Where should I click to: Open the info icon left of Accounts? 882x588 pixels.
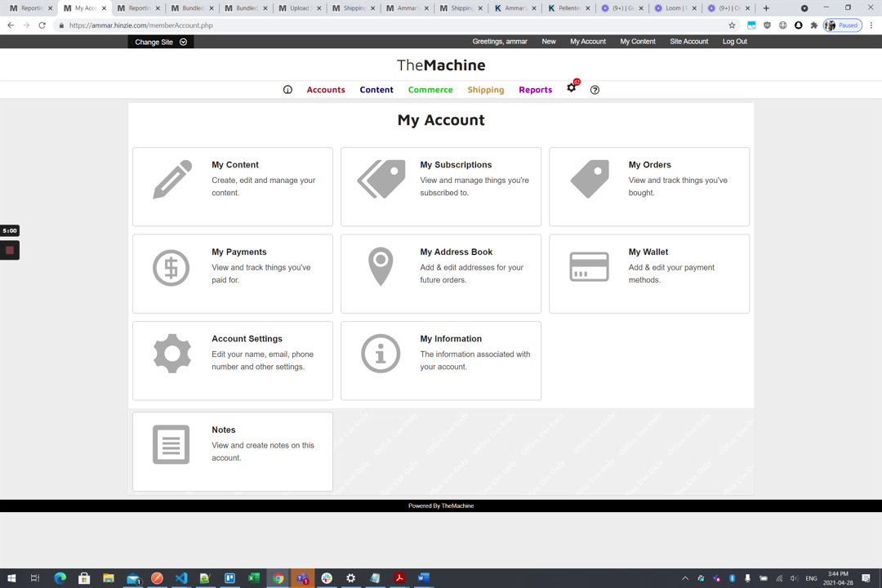[287, 90]
